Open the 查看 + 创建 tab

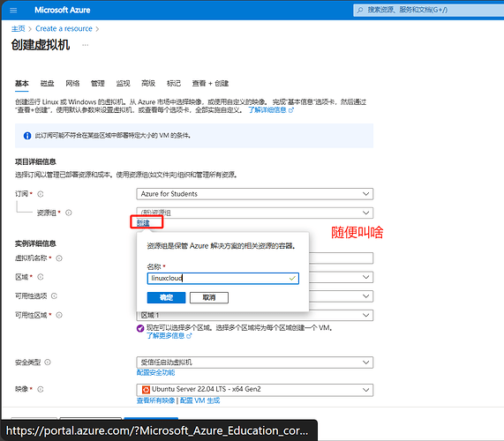pos(211,84)
